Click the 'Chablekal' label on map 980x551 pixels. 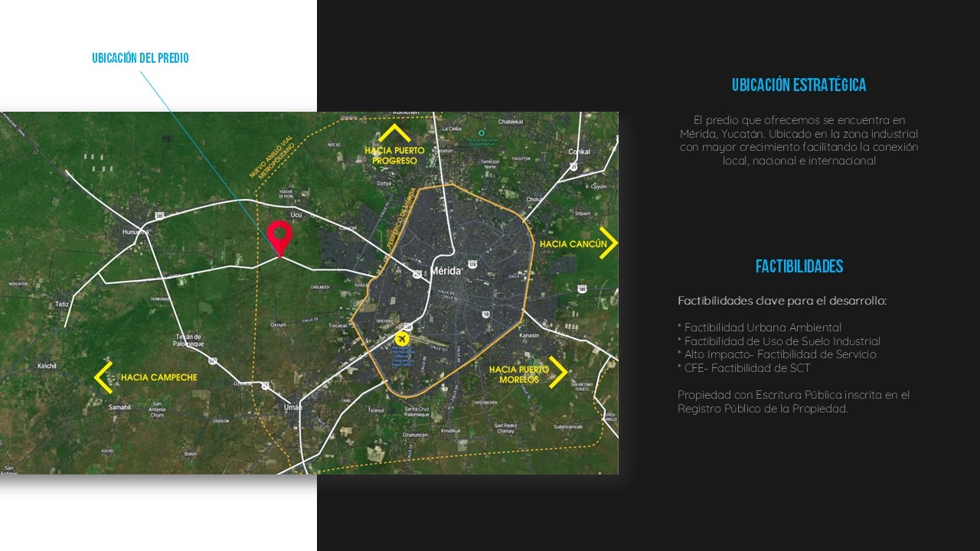click(x=511, y=122)
